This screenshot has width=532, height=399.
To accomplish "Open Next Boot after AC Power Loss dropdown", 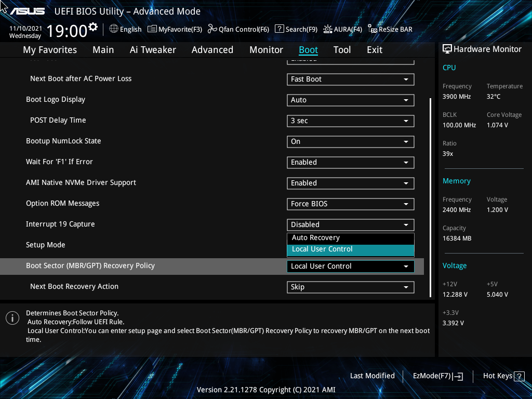I will click(351, 79).
